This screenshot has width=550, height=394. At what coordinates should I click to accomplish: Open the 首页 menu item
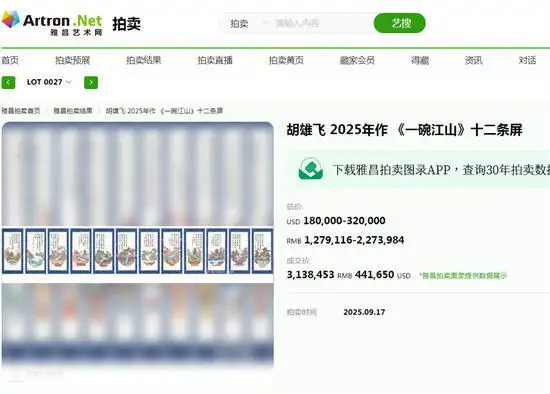[x=10, y=60]
